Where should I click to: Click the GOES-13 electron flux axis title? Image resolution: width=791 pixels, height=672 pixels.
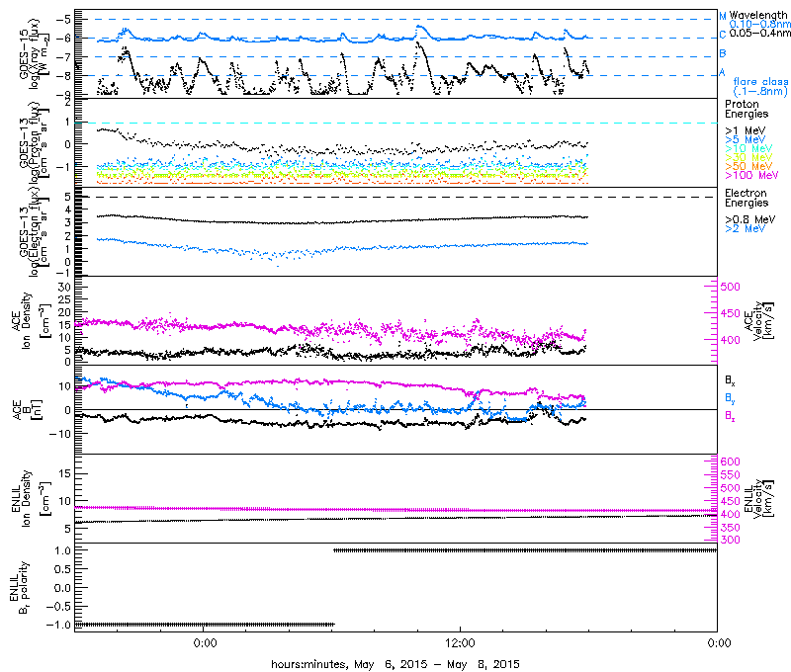pyautogui.click(x=35, y=231)
